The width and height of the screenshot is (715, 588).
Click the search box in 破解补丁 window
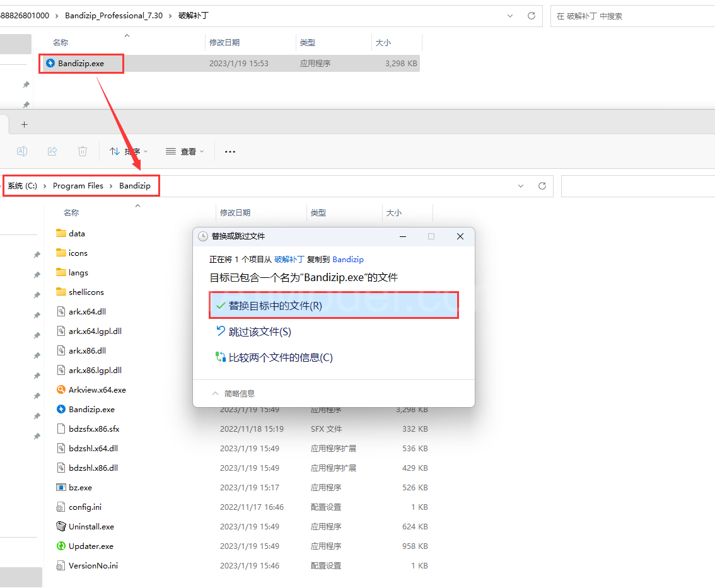632,16
